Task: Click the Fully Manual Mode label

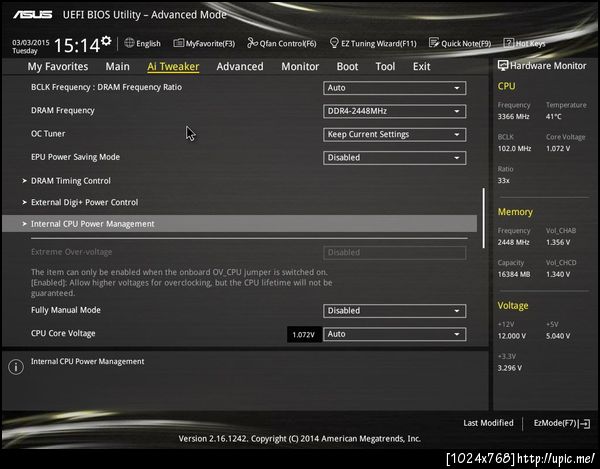Action: [66, 310]
